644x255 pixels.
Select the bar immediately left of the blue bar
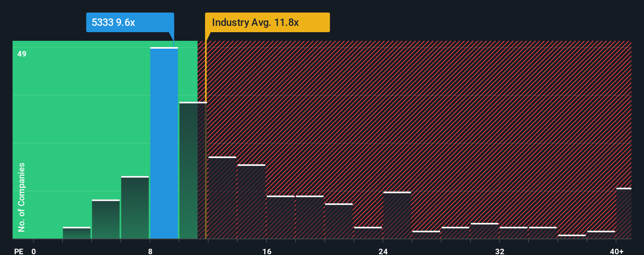[x=135, y=208]
